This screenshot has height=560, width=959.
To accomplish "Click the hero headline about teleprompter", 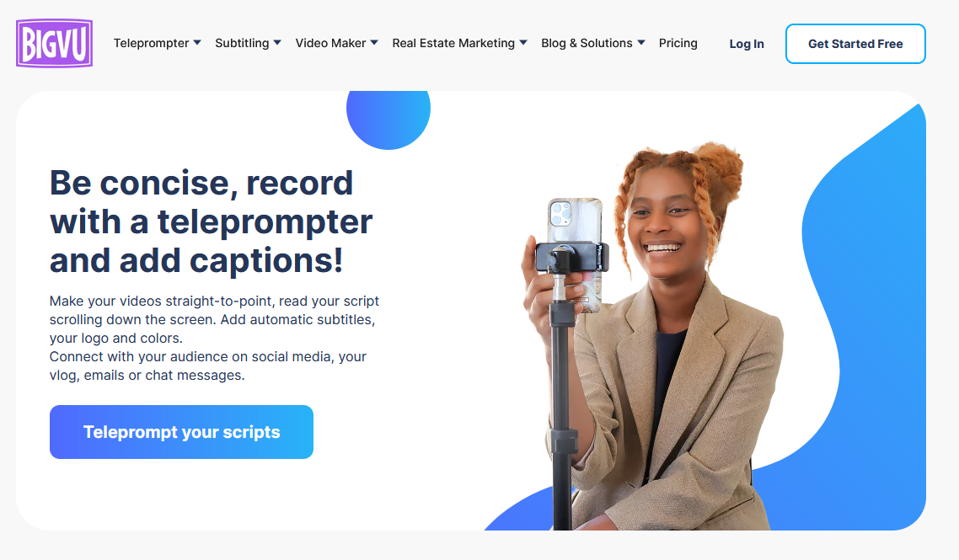I will [211, 221].
